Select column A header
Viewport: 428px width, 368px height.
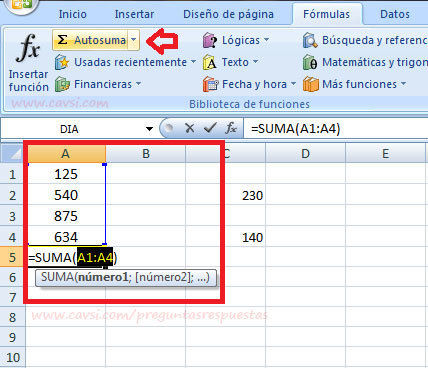[x=66, y=154]
